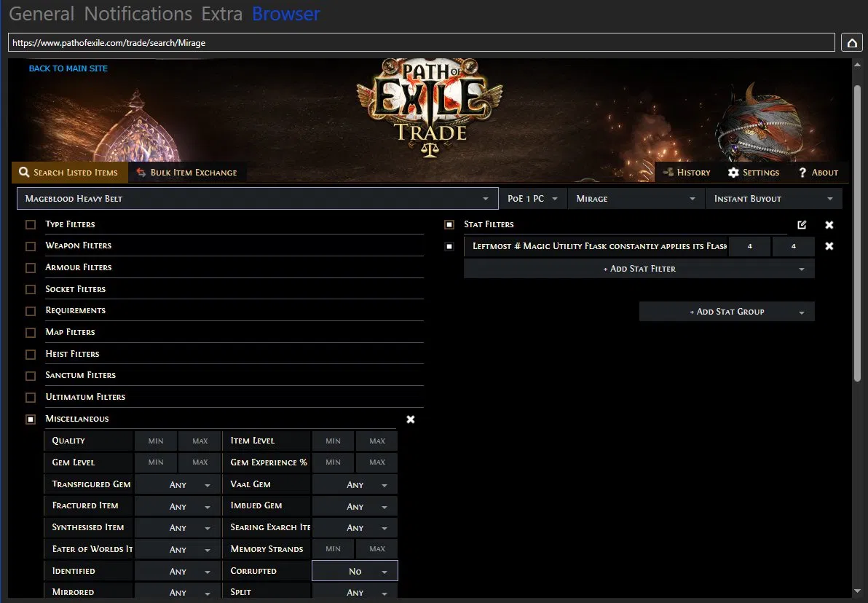868x603 pixels.
Task: Click the stat filter minimum value 4
Action: [x=749, y=246]
